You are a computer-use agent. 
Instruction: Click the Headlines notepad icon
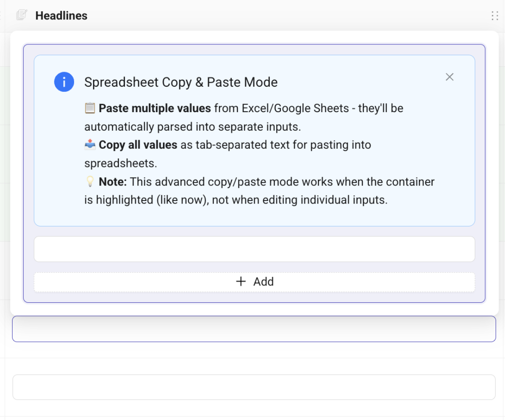coord(22,16)
